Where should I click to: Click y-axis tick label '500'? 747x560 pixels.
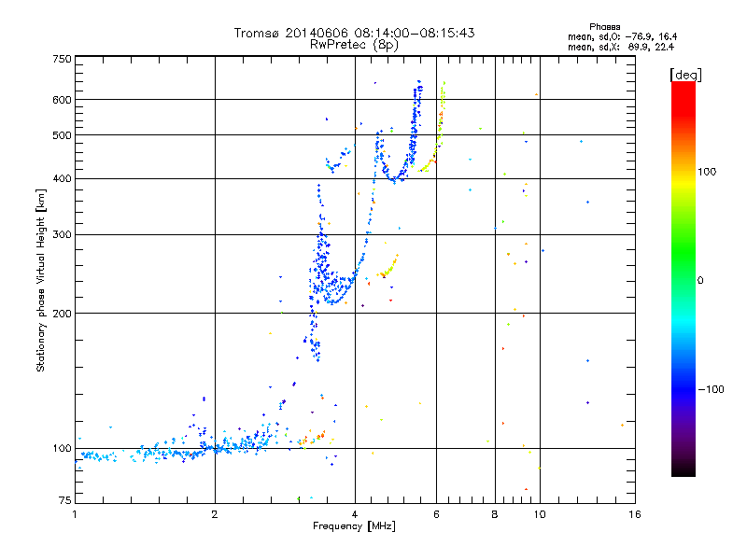click(x=62, y=135)
